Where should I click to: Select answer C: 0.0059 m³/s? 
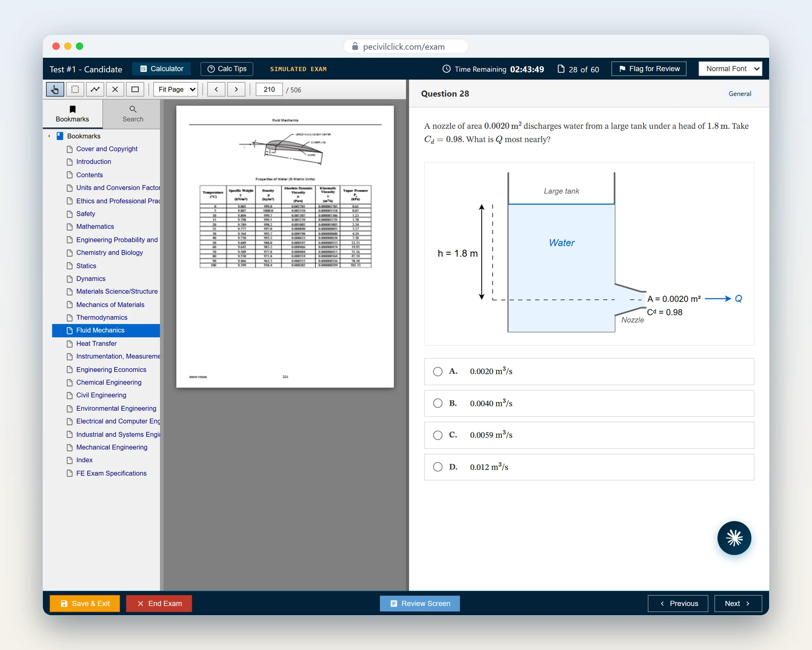[589, 435]
